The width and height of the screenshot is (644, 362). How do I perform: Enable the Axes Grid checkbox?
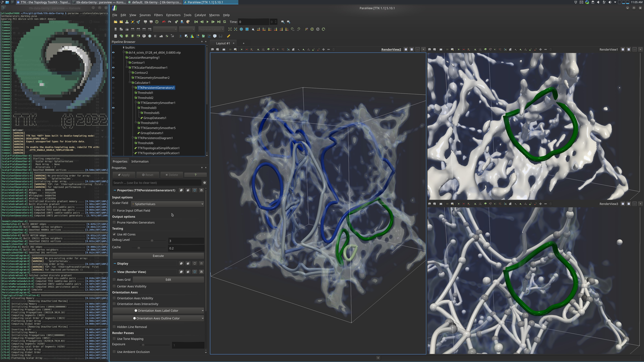tap(114, 280)
